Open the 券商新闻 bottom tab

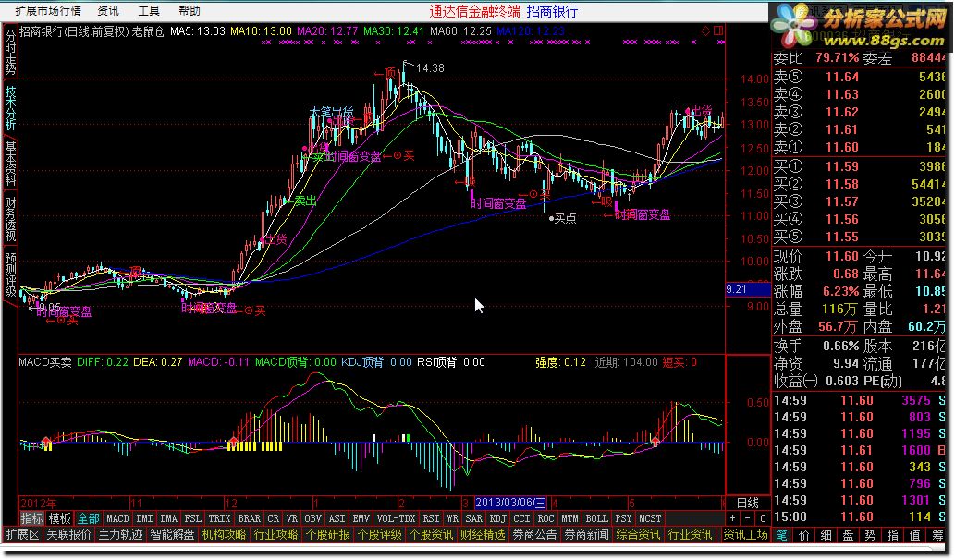[x=586, y=534]
